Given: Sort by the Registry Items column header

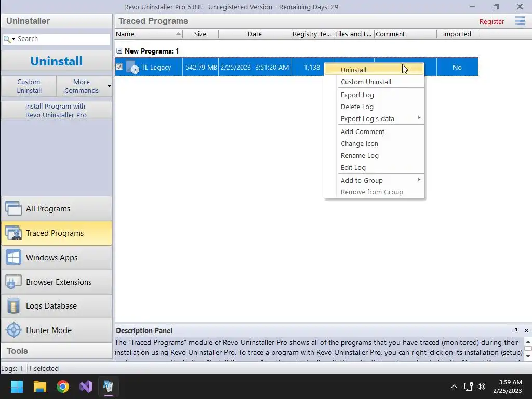Looking at the screenshot, I should click(x=312, y=34).
